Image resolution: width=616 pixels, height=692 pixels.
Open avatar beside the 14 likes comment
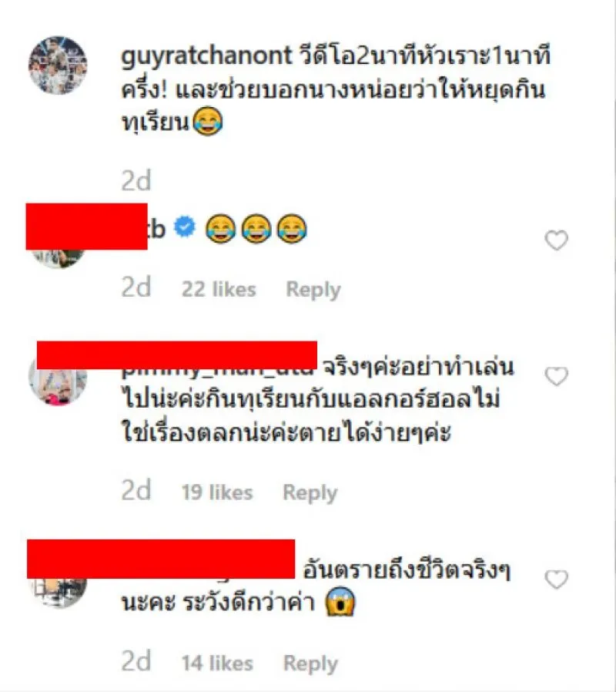(x=58, y=591)
